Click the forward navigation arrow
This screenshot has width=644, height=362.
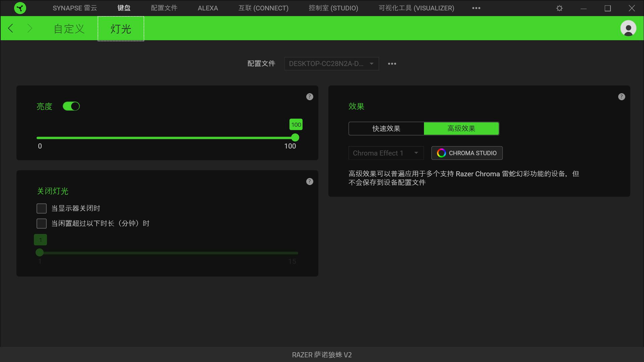coord(30,28)
